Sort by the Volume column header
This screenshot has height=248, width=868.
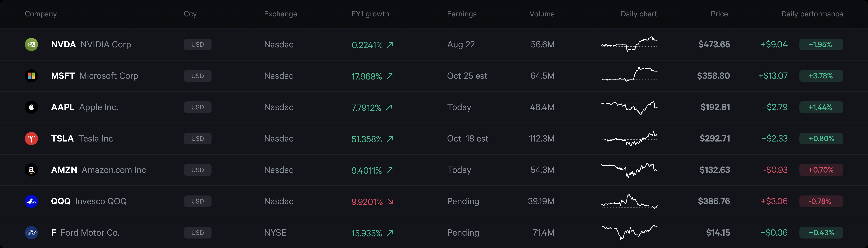pos(541,14)
